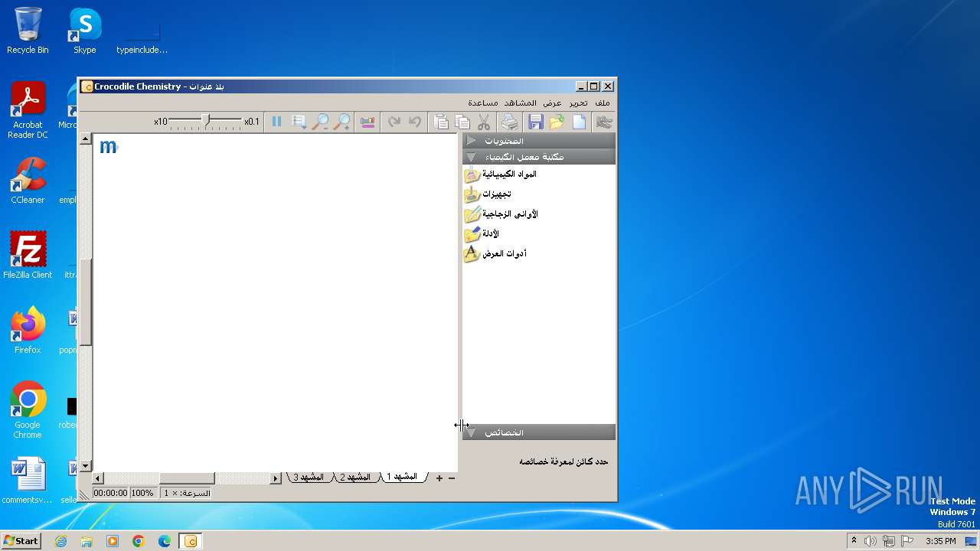Open the تجهيزات equipment folder
Viewport: 980px width, 551px height.
coord(488,194)
